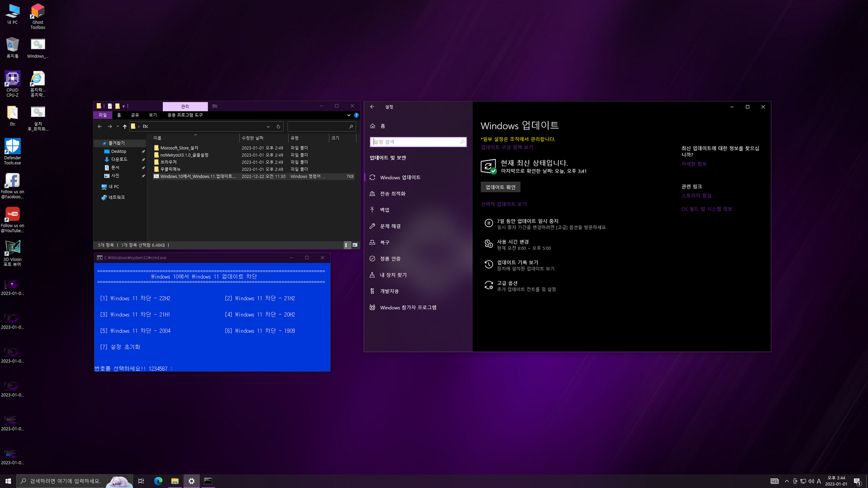This screenshot has height=488, width=868.
Task: Open 선택적 업데이트 보기 link
Action: click(x=504, y=204)
